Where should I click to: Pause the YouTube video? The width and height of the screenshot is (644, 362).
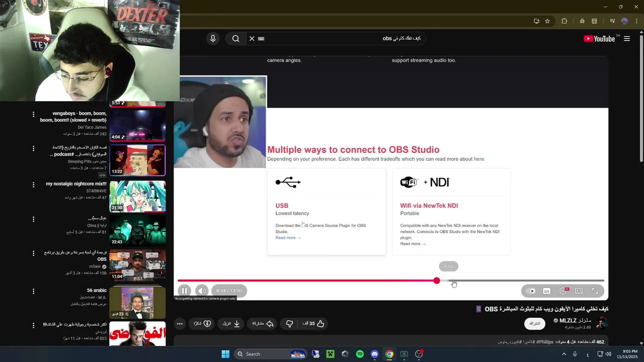point(184,291)
